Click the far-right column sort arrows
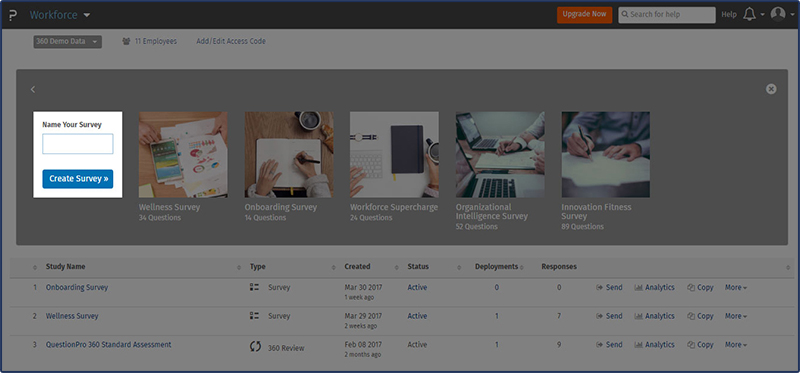The image size is (800, 373). [x=787, y=267]
